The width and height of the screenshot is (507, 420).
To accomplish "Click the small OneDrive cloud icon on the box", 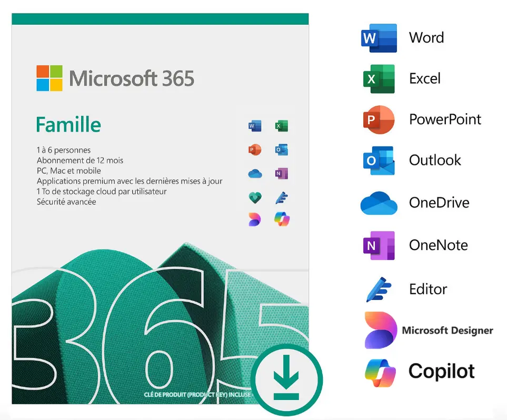I will pyautogui.click(x=255, y=174).
